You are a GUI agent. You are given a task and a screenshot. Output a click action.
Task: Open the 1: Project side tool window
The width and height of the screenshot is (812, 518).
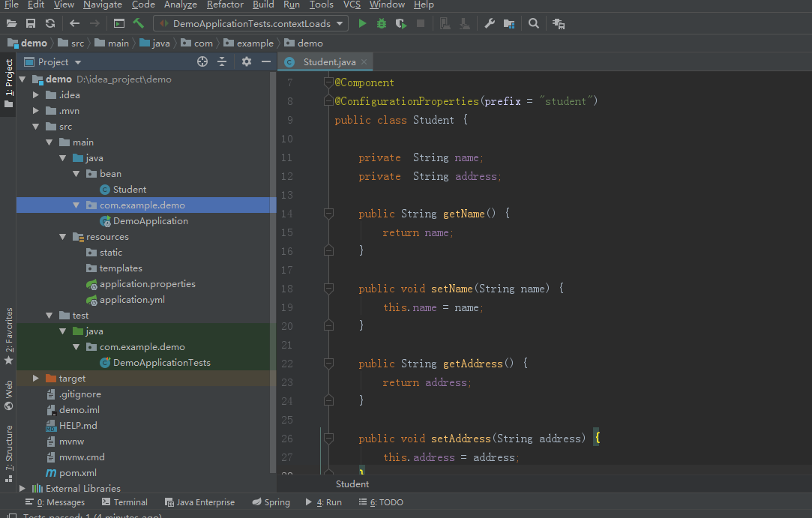click(8, 83)
